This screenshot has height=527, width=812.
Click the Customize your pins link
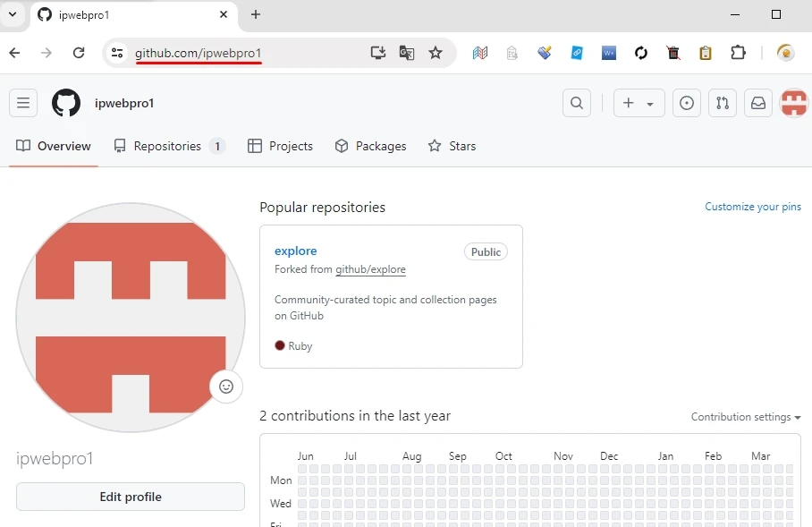[752, 207]
